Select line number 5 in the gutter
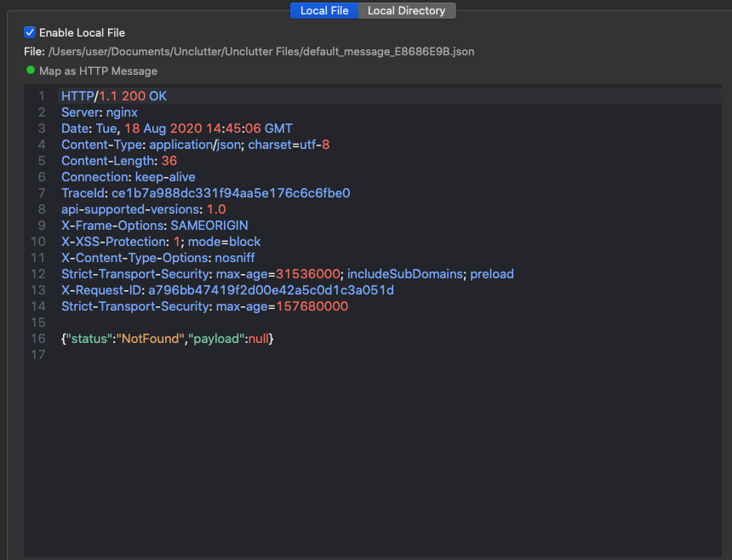Screen dimensions: 732x560 41,160
